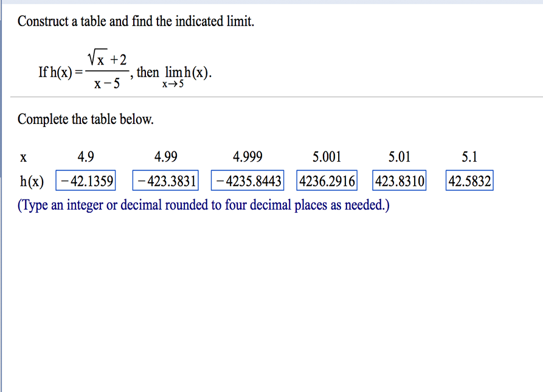Image resolution: width=543 pixels, height=392 pixels.
Task: Click the column header value 5.001
Action: (x=327, y=157)
